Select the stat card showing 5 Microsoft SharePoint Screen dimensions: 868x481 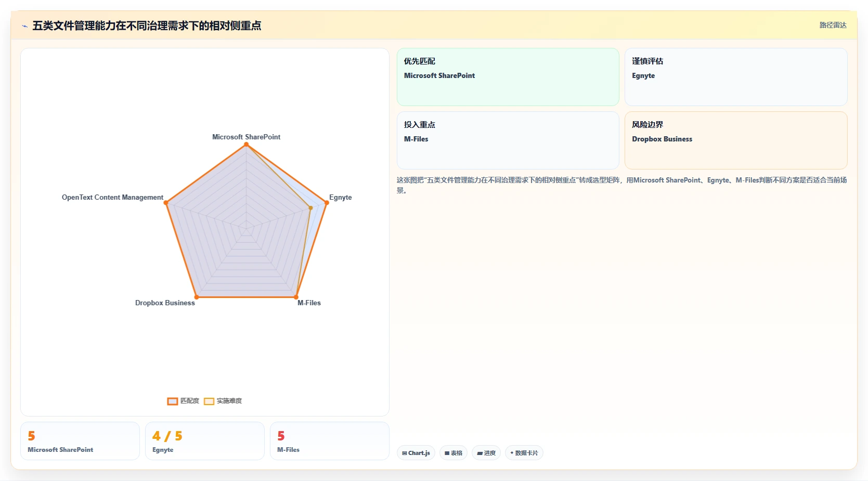pos(80,441)
